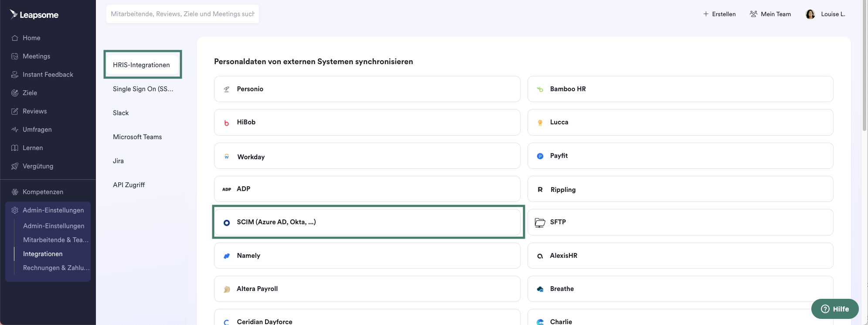Click the Altera Payroll logo icon
This screenshot has width=868, height=325.
pos(227,289)
